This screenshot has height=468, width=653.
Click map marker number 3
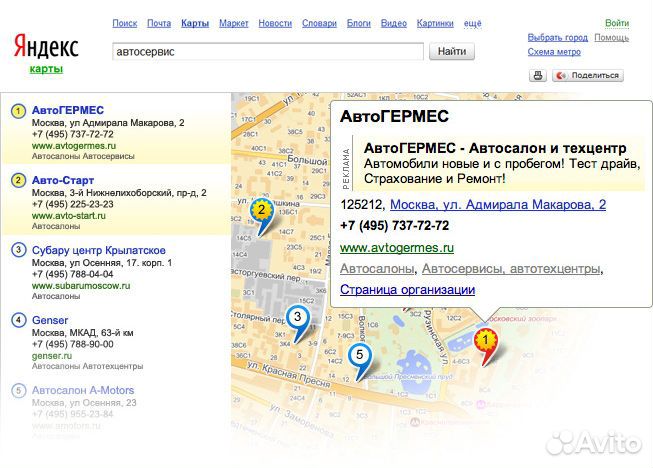[x=296, y=318]
